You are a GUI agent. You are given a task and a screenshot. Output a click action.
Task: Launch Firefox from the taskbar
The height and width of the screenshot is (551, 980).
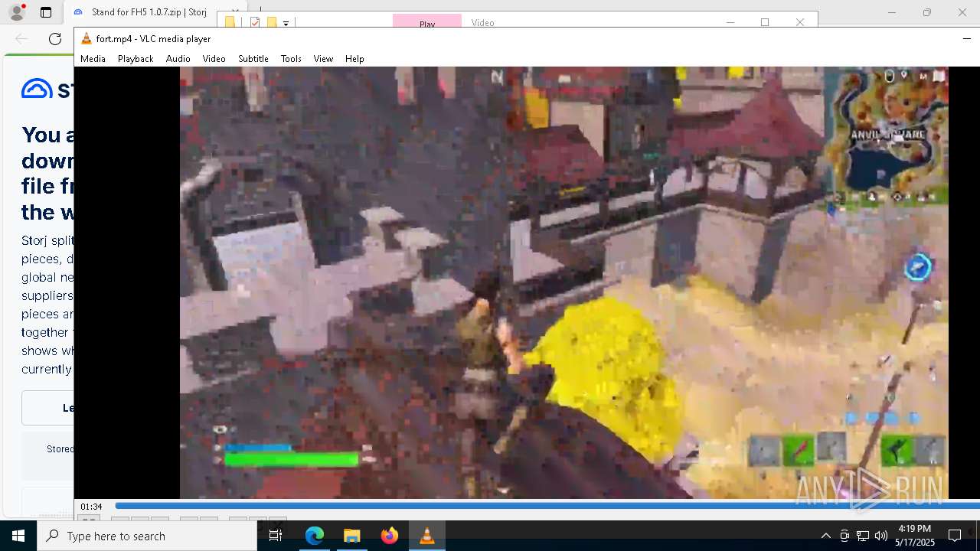pyautogui.click(x=389, y=536)
